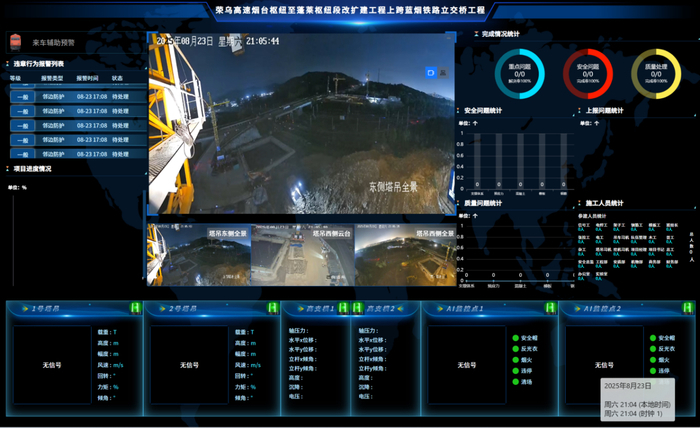Click the 安全问题 red progress ring
The height and width of the screenshot is (428, 700).
click(x=588, y=73)
